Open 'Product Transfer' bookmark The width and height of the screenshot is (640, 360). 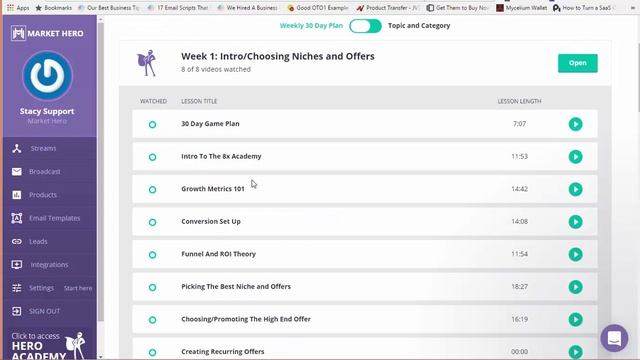pyautogui.click(x=388, y=8)
